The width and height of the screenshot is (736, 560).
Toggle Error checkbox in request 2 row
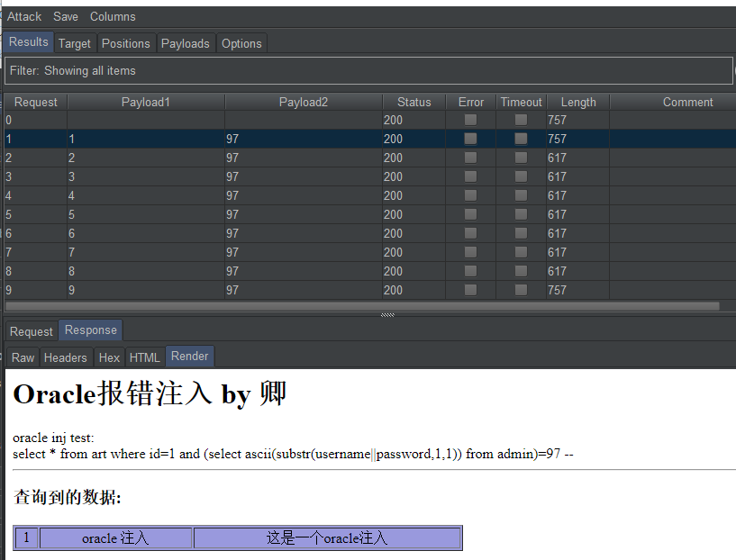click(x=470, y=158)
